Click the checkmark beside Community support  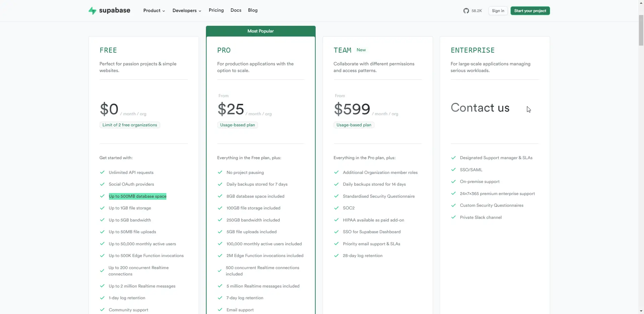[102, 310]
